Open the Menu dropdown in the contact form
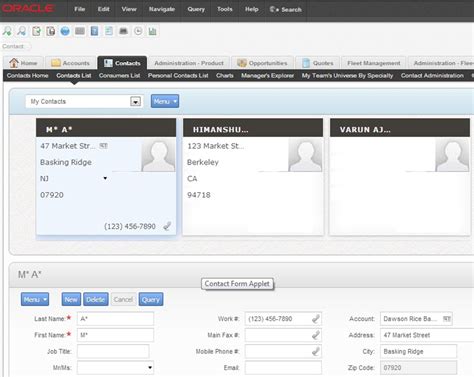Screen dimensions: 474x377 pyautogui.click(x=35, y=299)
